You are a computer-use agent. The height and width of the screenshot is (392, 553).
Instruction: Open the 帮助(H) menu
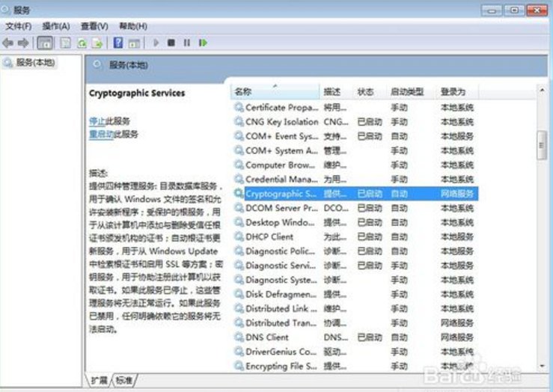(x=133, y=26)
